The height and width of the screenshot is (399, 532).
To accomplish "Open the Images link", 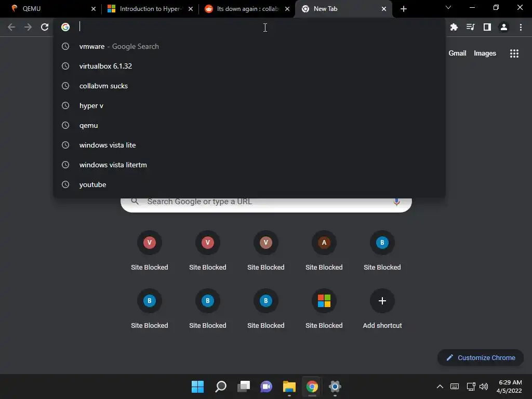I will [x=485, y=54].
